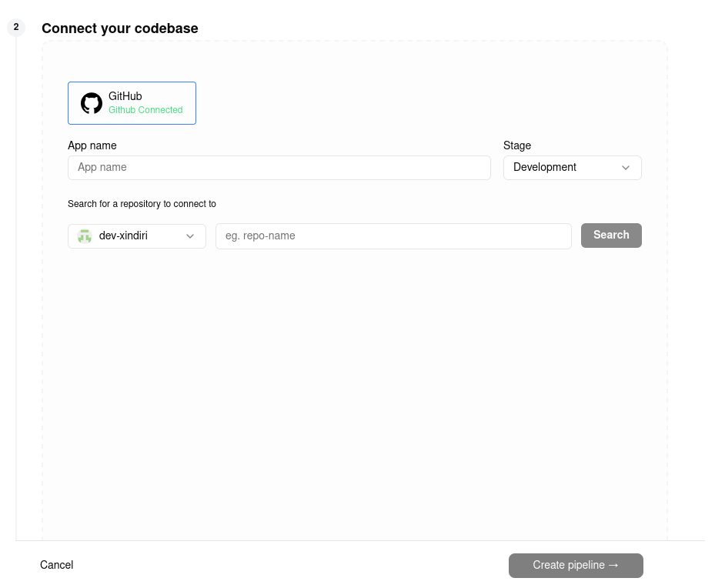Click the chevron icon in Stage field
Viewport: 715px width, 588px height.
pos(626,168)
